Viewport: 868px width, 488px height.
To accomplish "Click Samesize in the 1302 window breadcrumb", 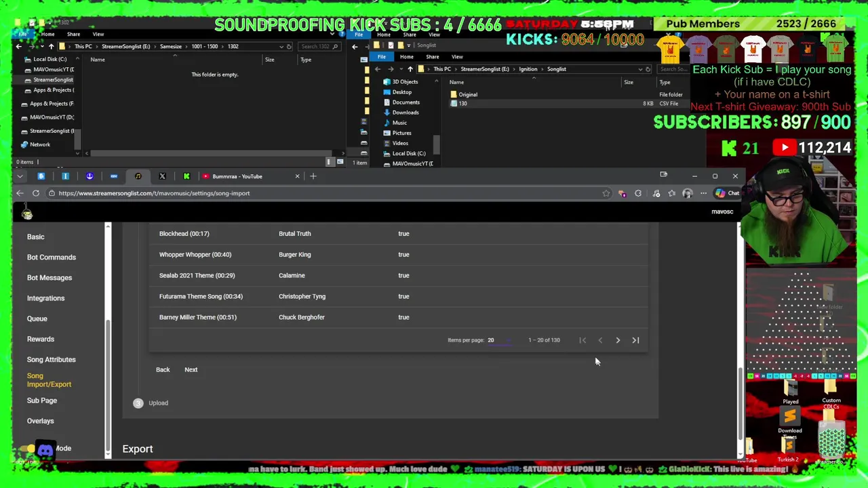I will coord(171,47).
